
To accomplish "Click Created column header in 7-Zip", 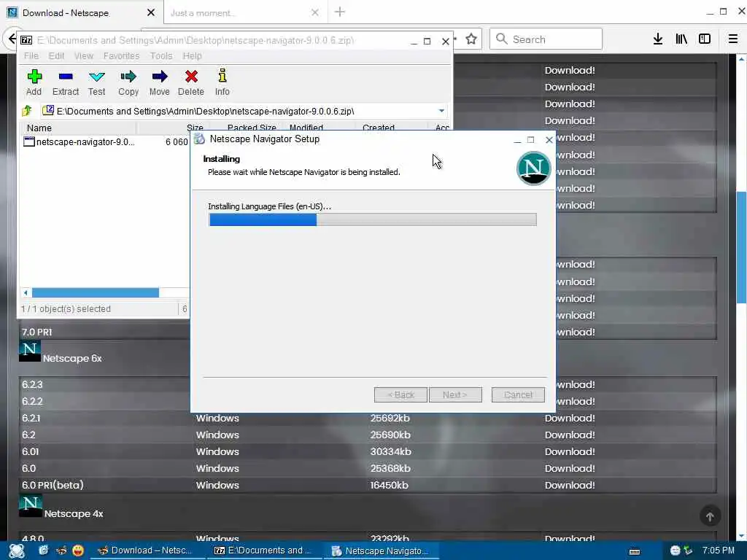I will tap(379, 128).
